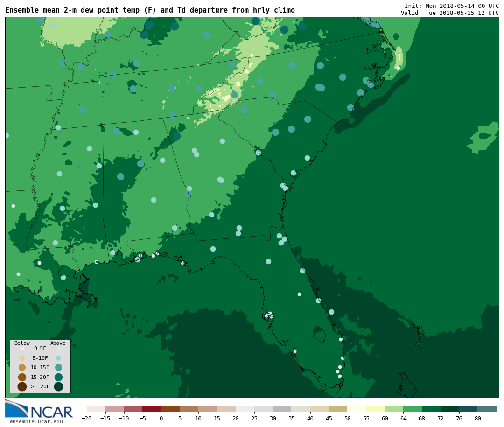Select the '10-15F' legend label
The height and width of the screenshot is (427, 504).
[40, 368]
